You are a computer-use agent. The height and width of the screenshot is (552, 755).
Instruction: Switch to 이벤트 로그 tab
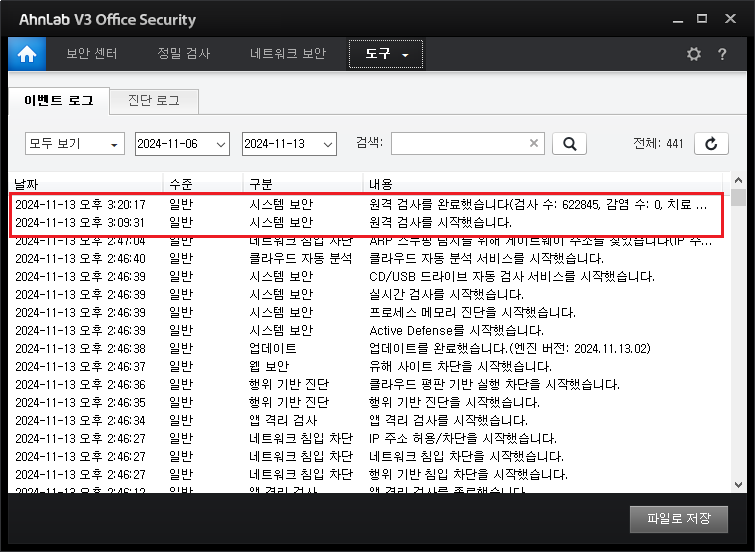tap(59, 101)
